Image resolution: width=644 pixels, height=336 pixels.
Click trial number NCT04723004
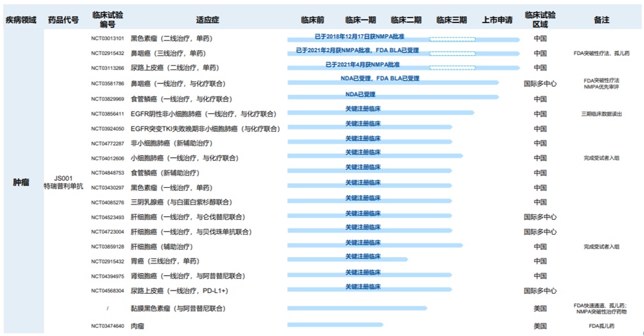(x=108, y=231)
